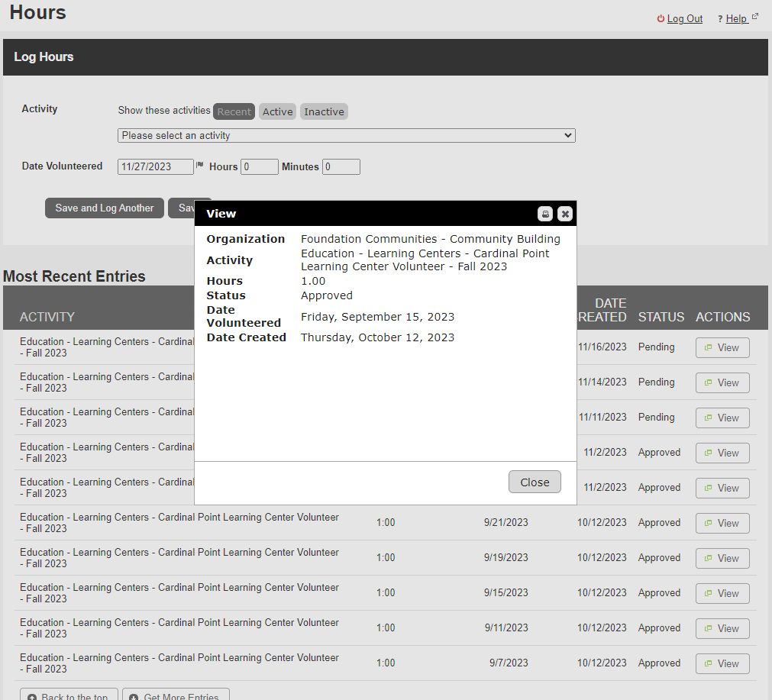Click 'Thursday, October 12, 2023' in dialog

tap(378, 337)
